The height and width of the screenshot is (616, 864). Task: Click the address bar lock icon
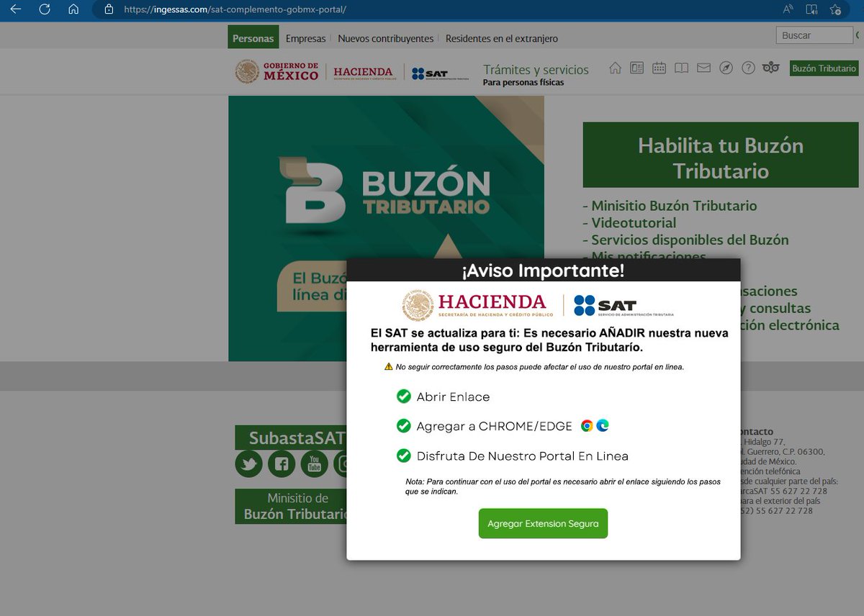(x=109, y=9)
